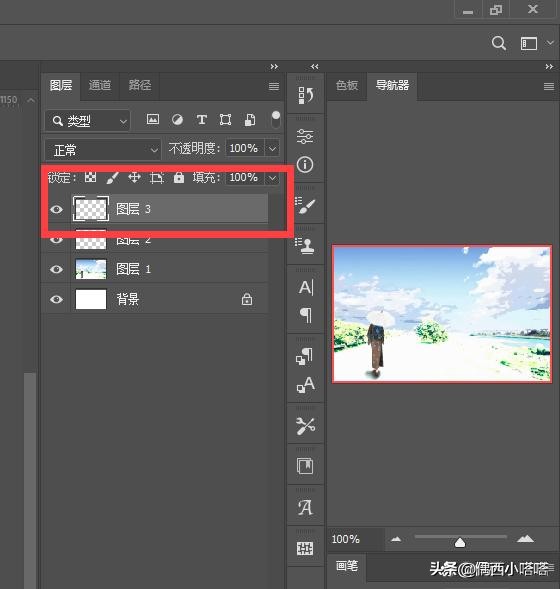Expand the icon dock with double arrows
This screenshot has height=589, width=560.
pyautogui.click(x=314, y=66)
